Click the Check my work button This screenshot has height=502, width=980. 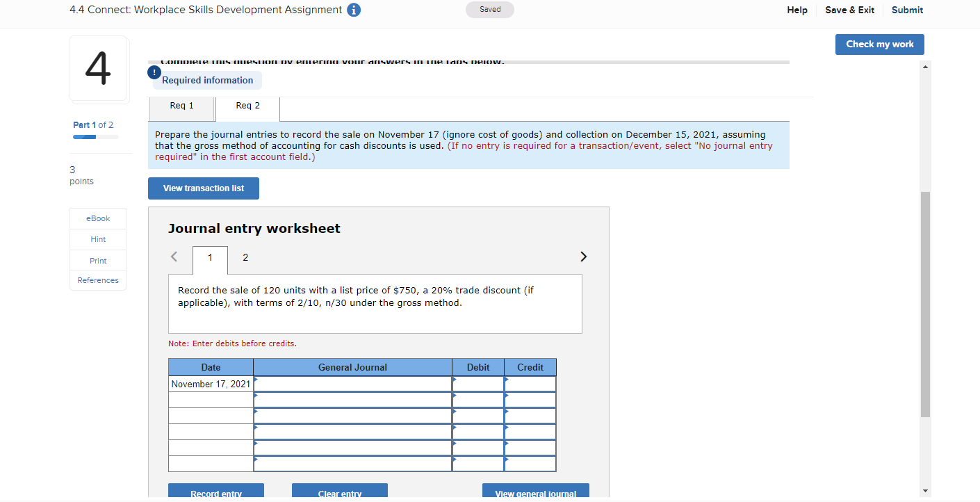(880, 44)
